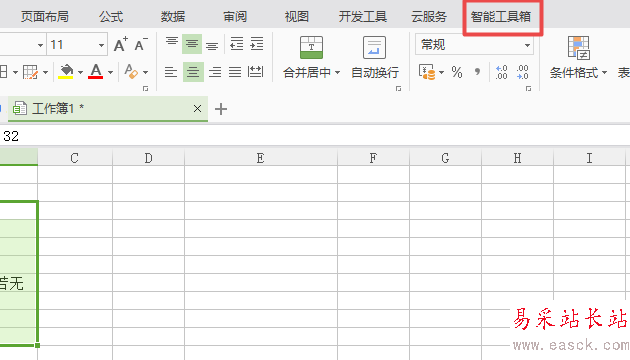
Task: Open the 智能工具箱 tab
Action: pos(501,16)
